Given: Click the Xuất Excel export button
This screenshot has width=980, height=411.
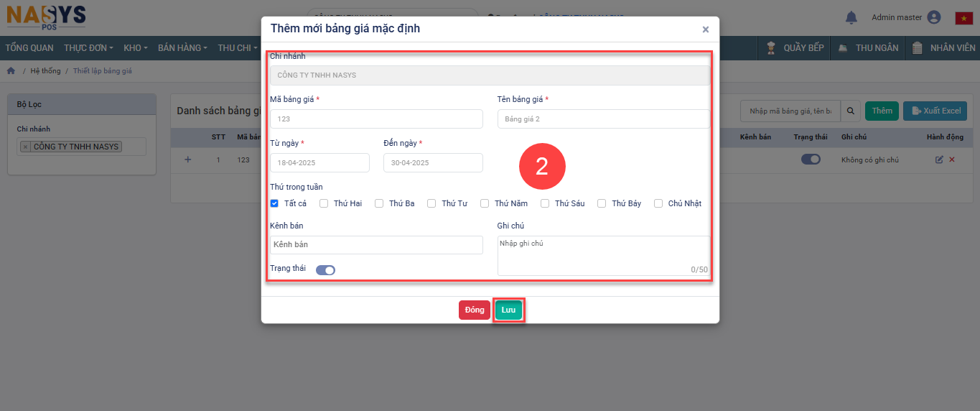Looking at the screenshot, I should [x=935, y=111].
